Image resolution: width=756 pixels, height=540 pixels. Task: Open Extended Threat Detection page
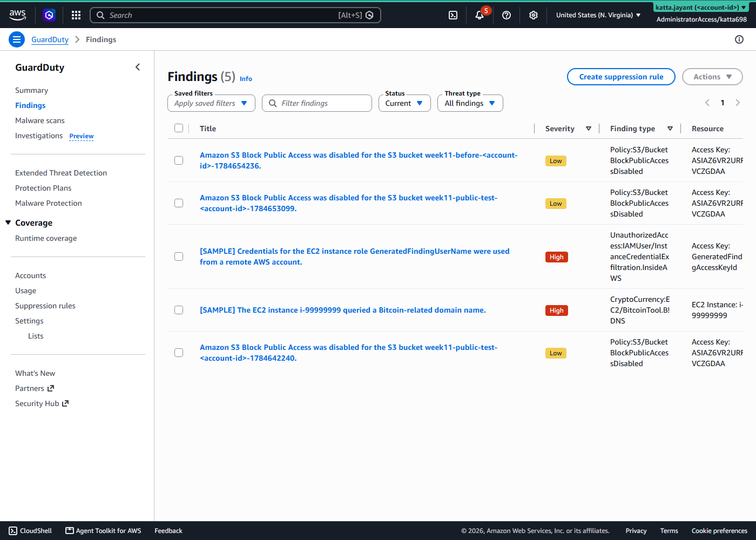pos(61,173)
